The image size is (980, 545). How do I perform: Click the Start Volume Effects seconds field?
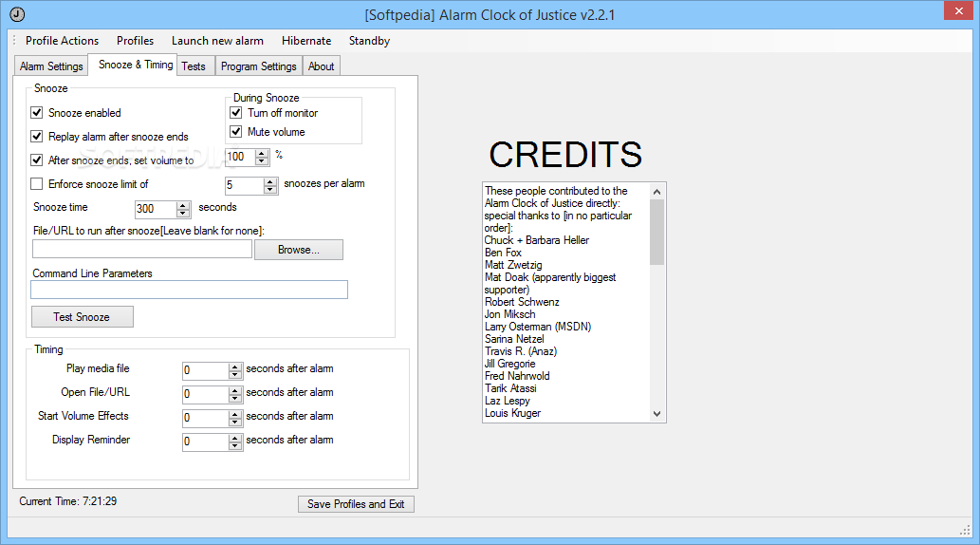pyautogui.click(x=206, y=418)
